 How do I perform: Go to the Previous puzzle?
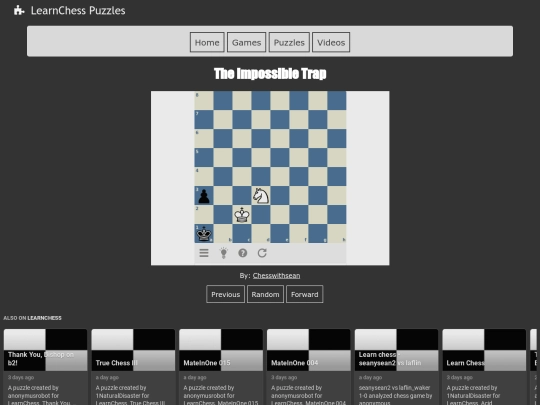[226, 294]
